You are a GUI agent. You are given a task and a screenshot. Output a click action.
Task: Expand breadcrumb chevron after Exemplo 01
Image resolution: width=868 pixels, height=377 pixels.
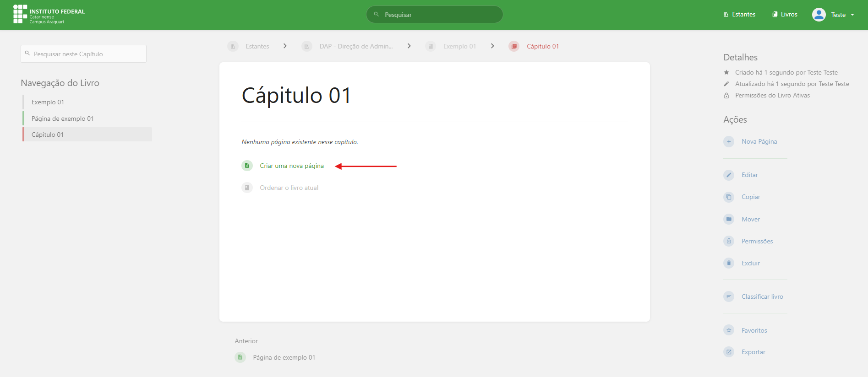click(492, 46)
